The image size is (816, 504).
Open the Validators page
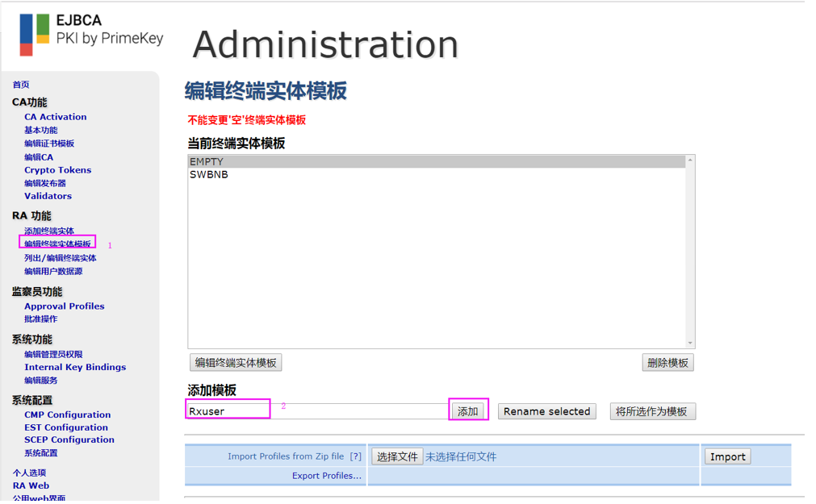pyautogui.click(x=48, y=196)
